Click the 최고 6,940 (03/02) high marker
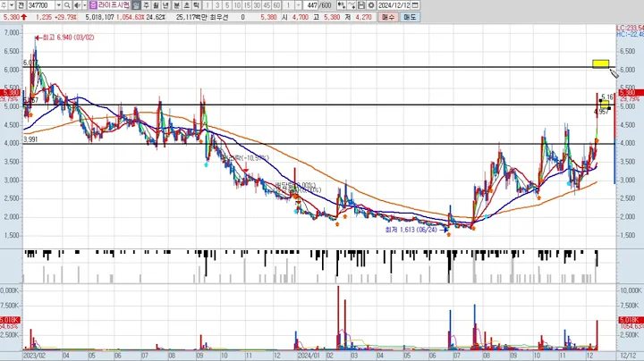644x361 pixels. click(x=65, y=38)
